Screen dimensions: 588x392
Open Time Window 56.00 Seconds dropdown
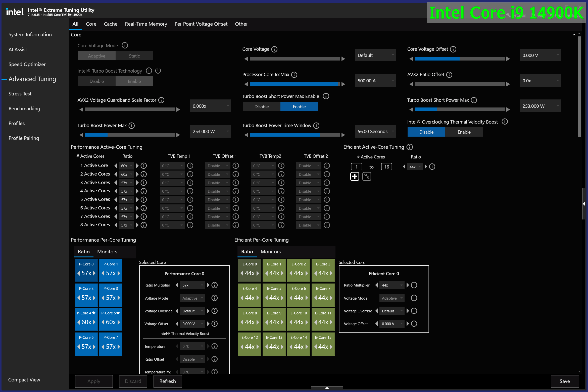[376, 131]
